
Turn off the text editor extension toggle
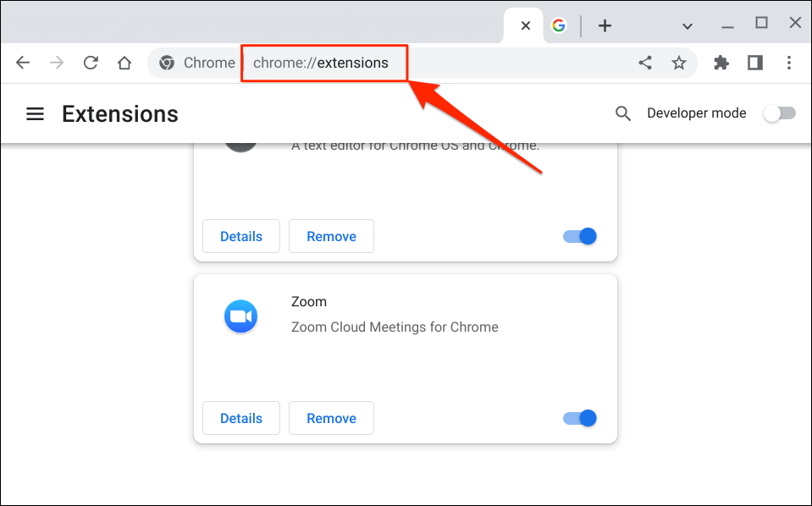tap(580, 236)
